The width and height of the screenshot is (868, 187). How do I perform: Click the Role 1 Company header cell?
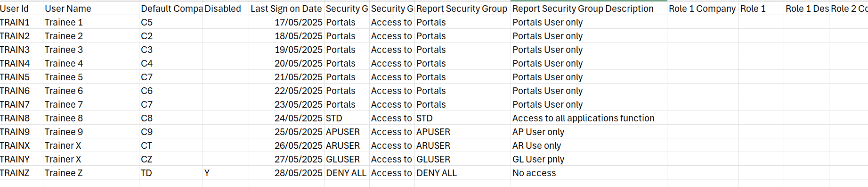[x=703, y=8]
